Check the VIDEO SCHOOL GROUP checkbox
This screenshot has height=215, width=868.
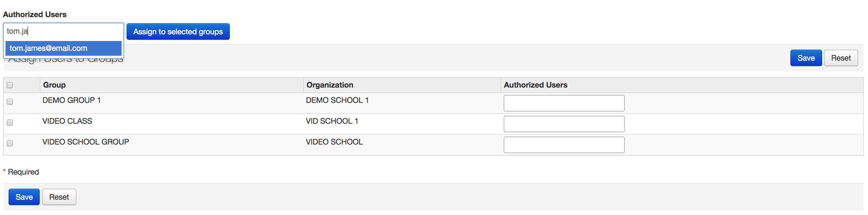point(10,143)
